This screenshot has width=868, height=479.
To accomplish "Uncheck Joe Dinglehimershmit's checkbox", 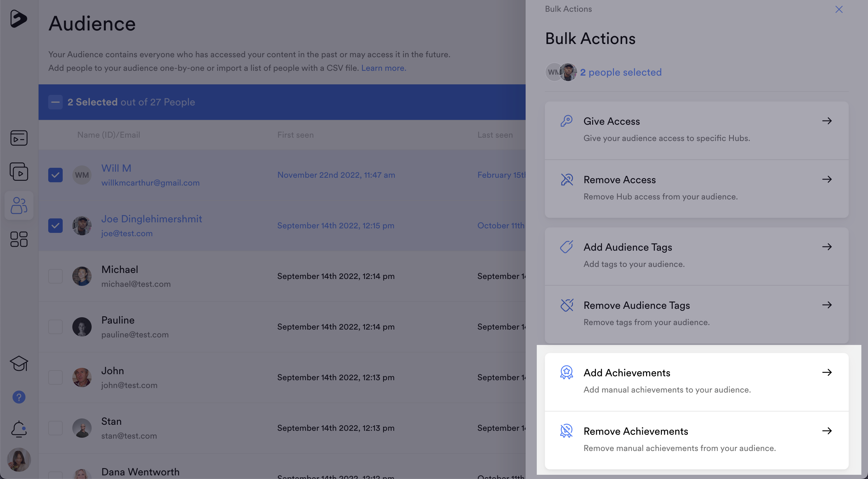I will coord(55,226).
